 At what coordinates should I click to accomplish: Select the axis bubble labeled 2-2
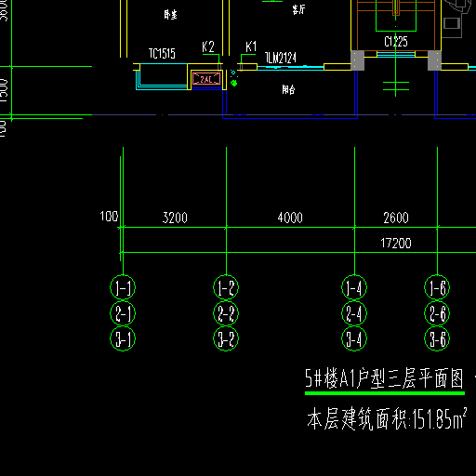tap(226, 313)
